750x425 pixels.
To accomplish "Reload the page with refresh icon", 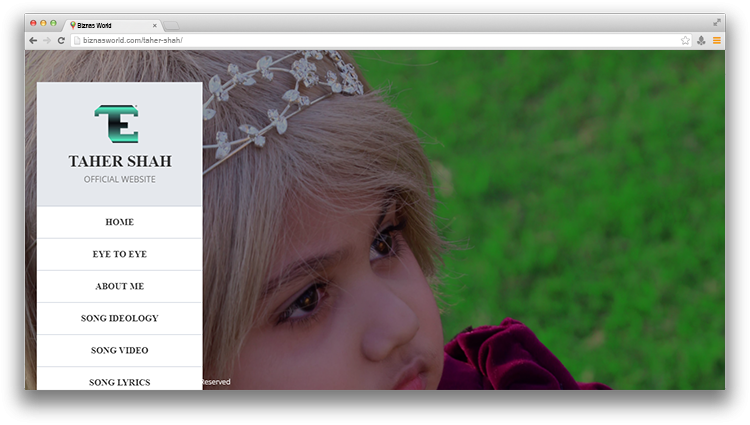I will point(61,41).
